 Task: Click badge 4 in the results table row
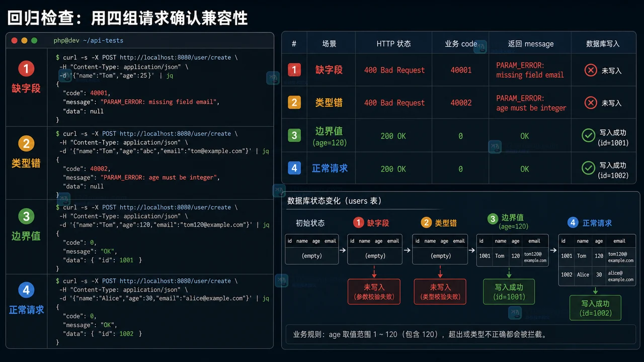(x=294, y=168)
